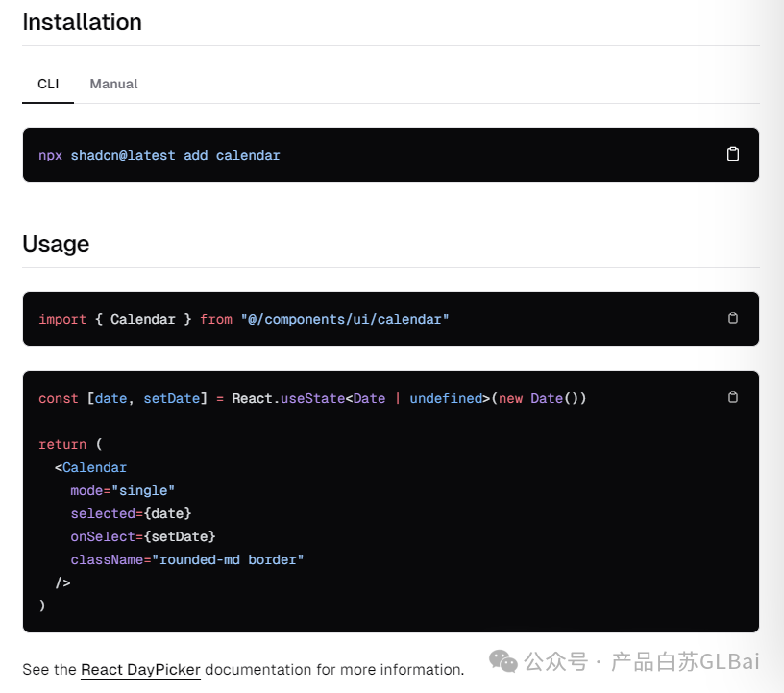Open the React DayPicker documentation link

(x=140, y=670)
